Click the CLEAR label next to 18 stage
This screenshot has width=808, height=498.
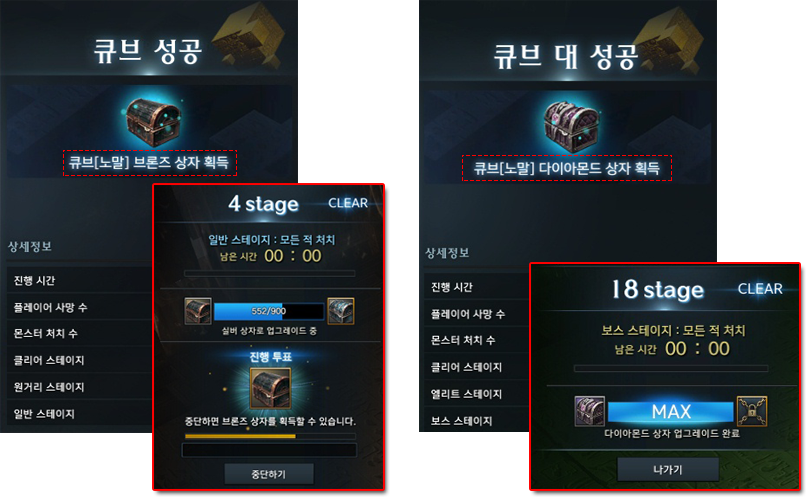(x=760, y=289)
